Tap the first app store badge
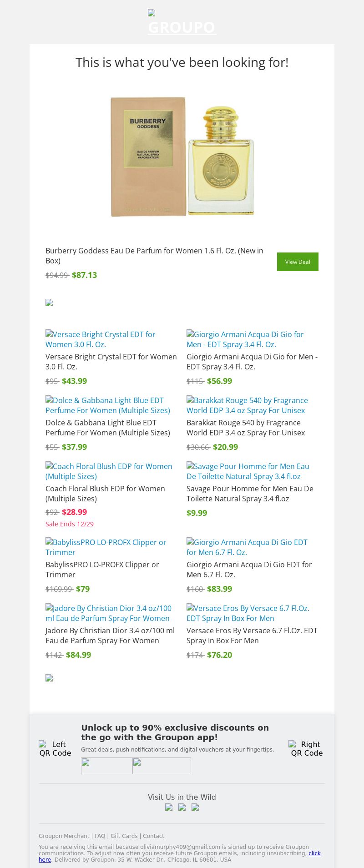Image resolution: width=364 pixels, height=868 pixels. (106, 766)
